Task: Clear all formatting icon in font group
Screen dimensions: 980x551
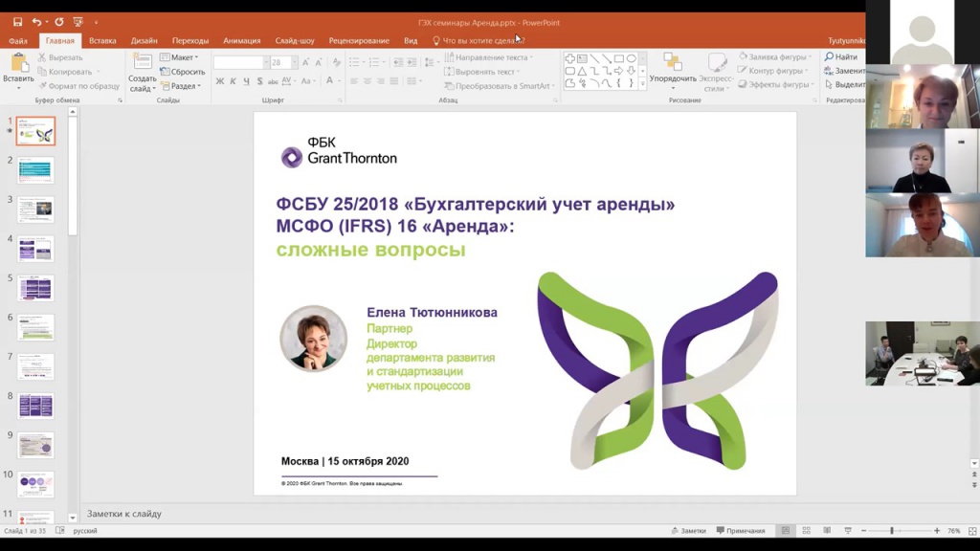Action: [336, 62]
